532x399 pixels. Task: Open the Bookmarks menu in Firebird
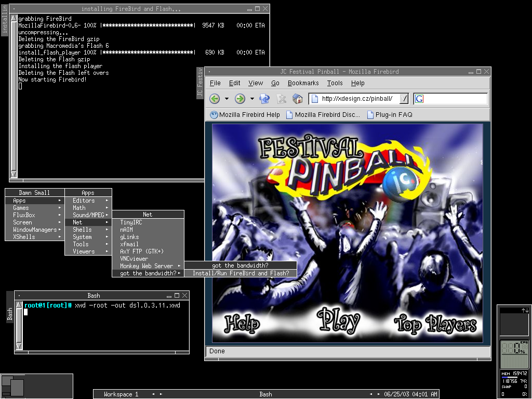coord(303,83)
